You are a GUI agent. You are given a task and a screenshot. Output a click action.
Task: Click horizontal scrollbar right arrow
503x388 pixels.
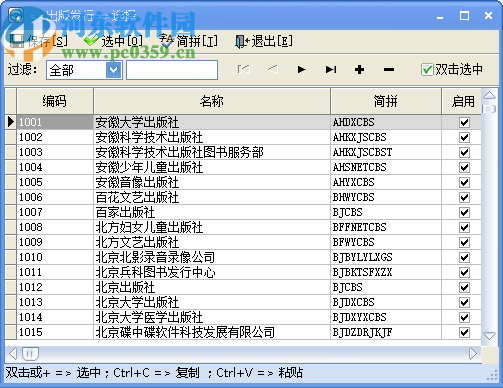coord(473,354)
